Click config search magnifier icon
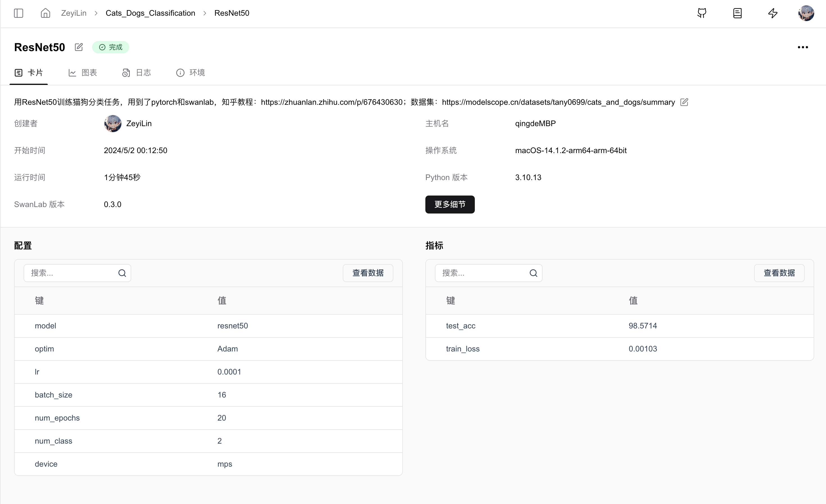 tap(122, 273)
